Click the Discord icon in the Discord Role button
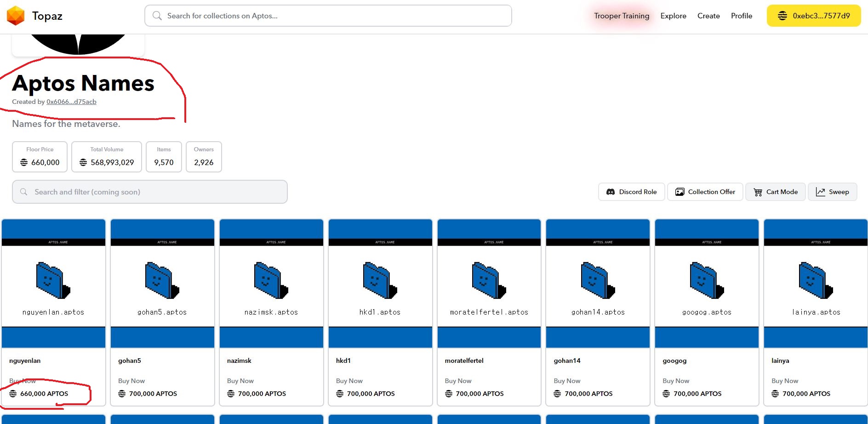 tap(611, 192)
